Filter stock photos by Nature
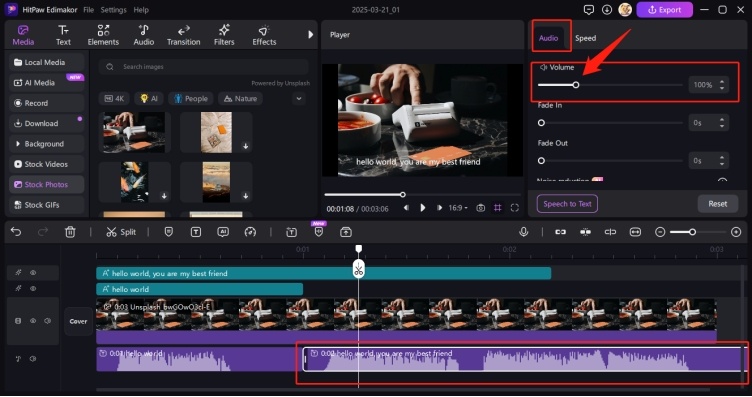Viewport: 752px width, 397px height. (240, 99)
